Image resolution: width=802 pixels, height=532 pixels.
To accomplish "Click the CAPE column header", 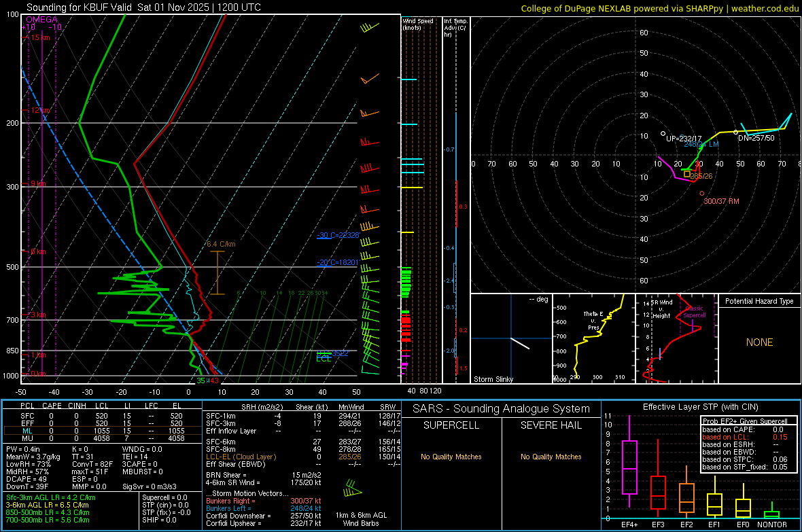I will pyautogui.click(x=52, y=406).
